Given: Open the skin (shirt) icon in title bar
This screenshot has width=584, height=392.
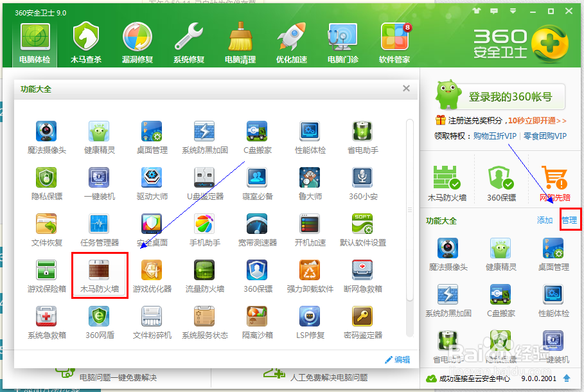Looking at the screenshot, I should pos(476,11).
